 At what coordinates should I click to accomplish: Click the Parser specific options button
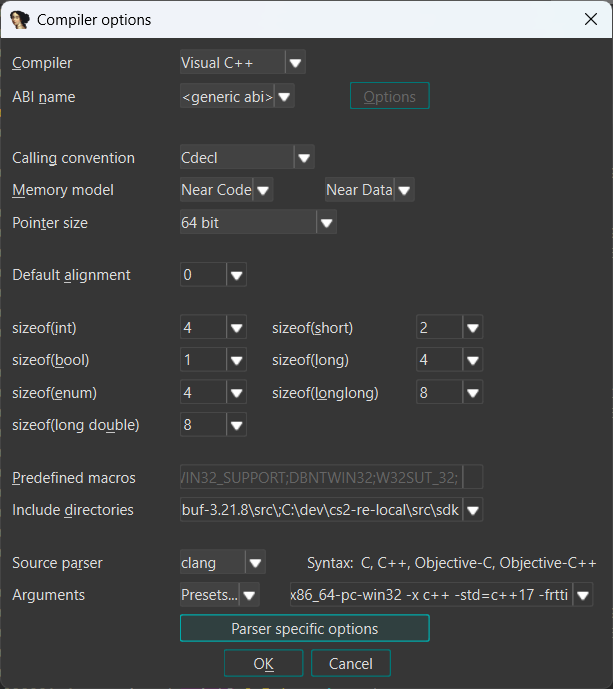[x=305, y=628]
